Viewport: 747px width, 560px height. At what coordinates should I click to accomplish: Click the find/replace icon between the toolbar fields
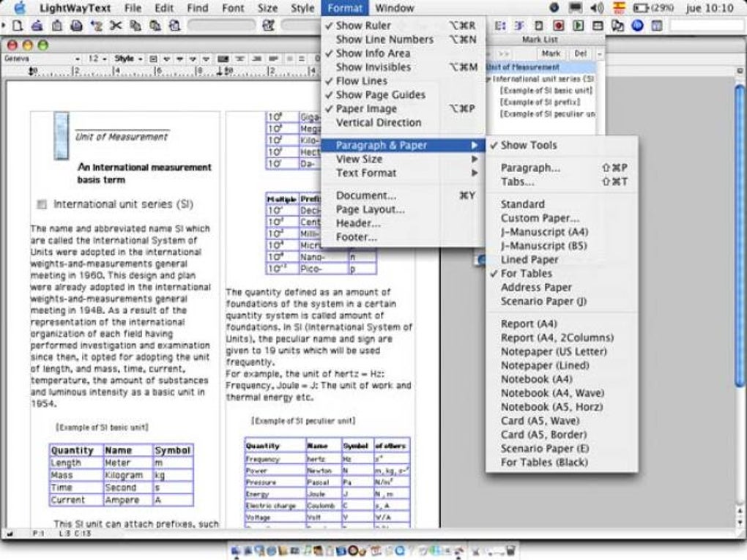269,25
